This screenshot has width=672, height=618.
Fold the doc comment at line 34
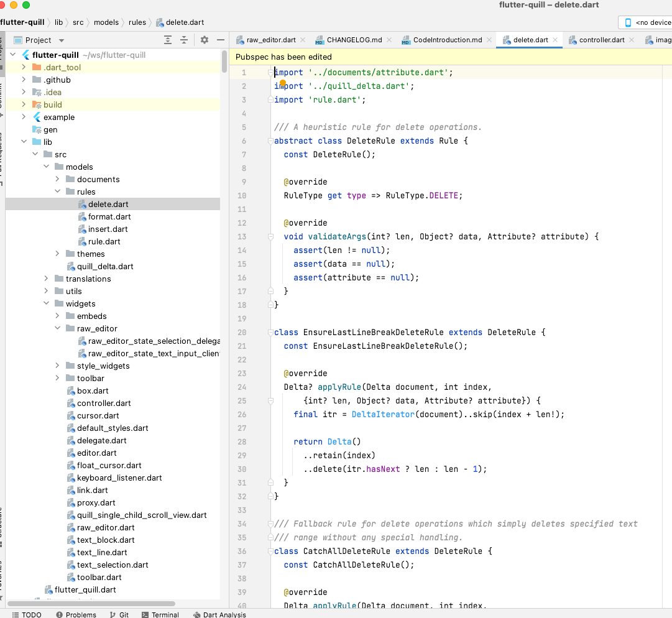[x=270, y=523]
